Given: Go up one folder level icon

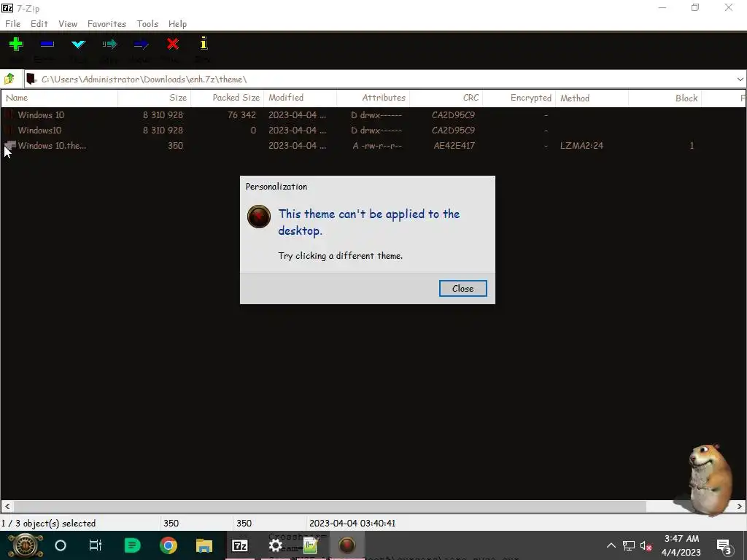Looking at the screenshot, I should (9, 79).
